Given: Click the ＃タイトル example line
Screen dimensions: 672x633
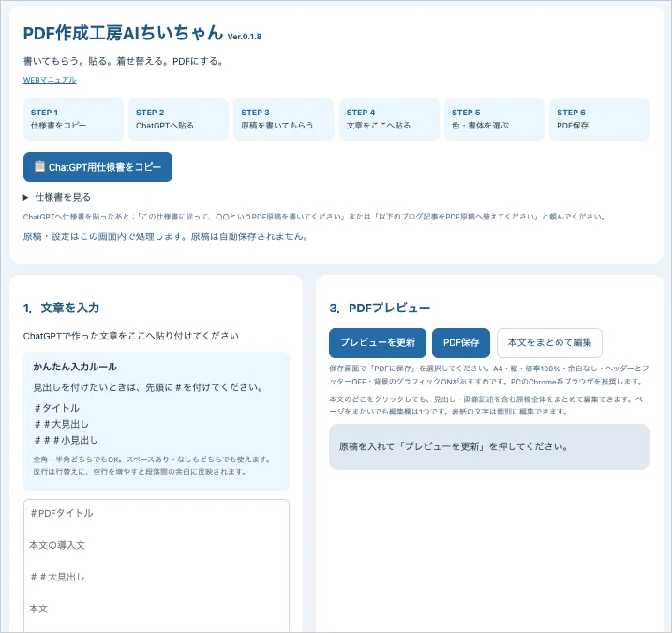Looking at the screenshot, I should click(56, 408).
